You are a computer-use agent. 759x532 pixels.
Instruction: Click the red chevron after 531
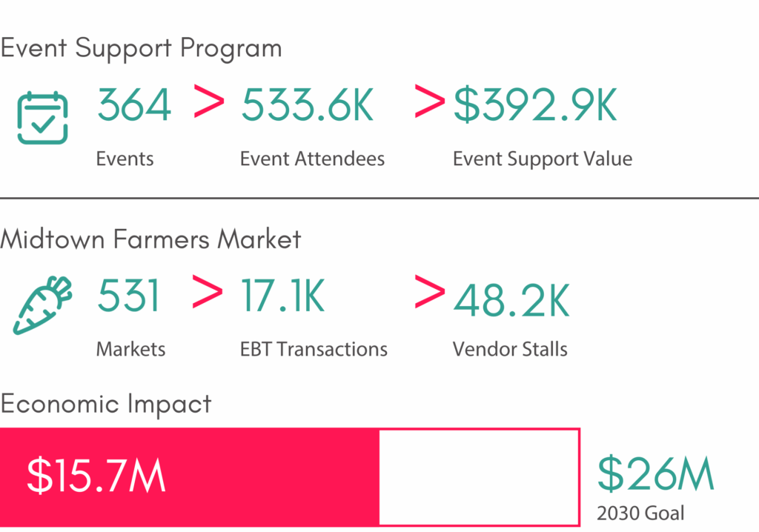click(207, 291)
